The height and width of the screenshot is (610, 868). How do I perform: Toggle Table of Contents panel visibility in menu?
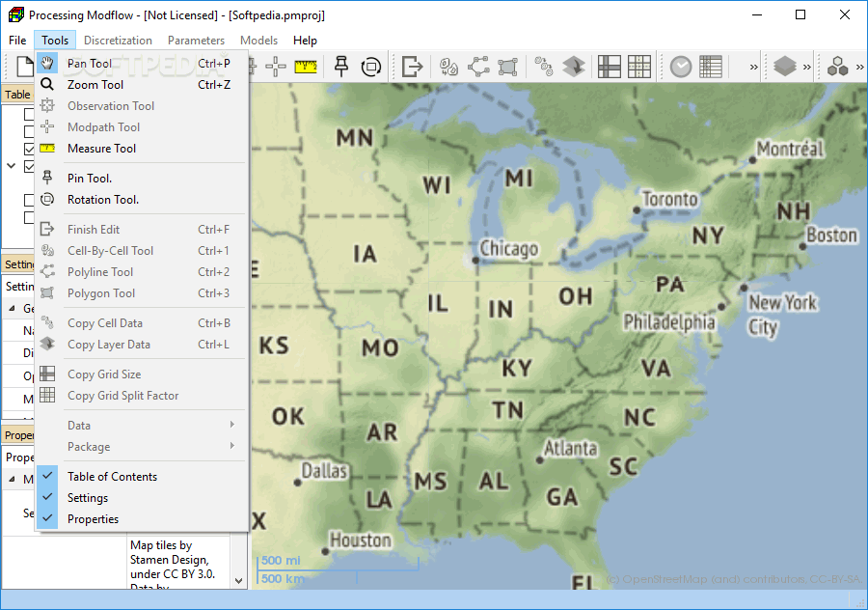143,476
